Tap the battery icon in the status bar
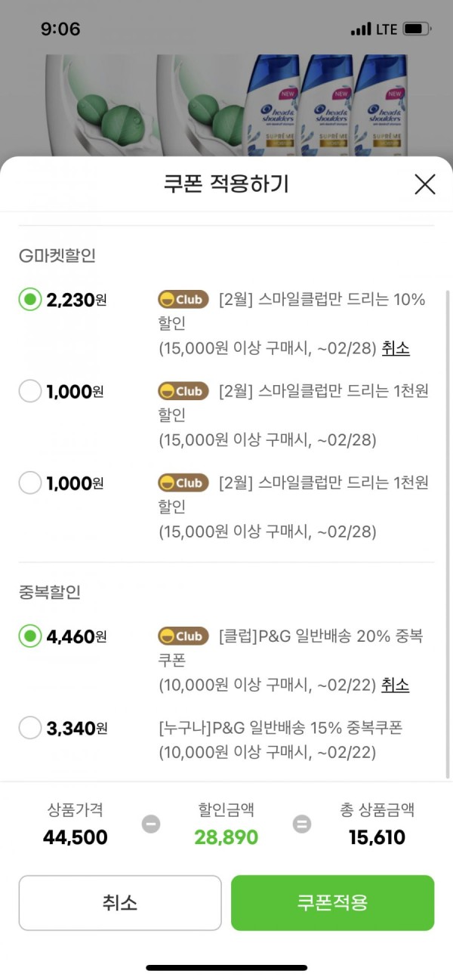 pyautogui.click(x=418, y=29)
